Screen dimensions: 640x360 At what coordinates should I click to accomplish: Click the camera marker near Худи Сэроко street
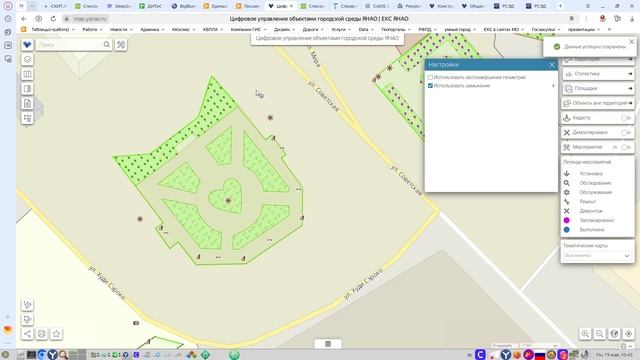[136, 323]
